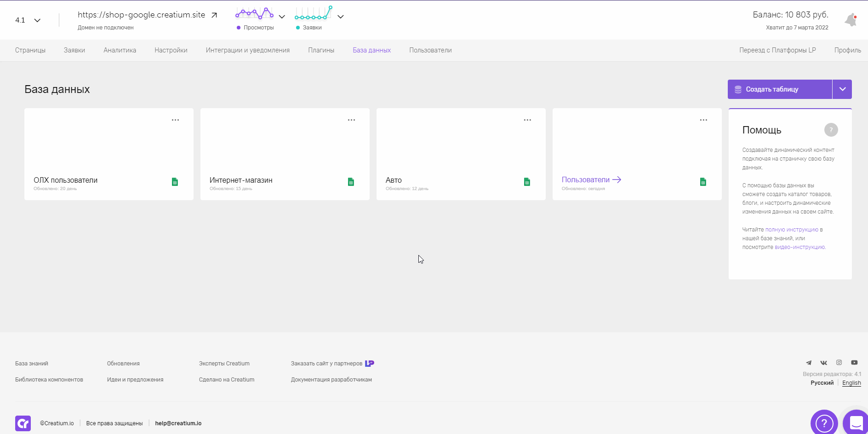This screenshot has height=434, width=868.
Task: Click Домен не подключен status text
Action: pos(106,28)
